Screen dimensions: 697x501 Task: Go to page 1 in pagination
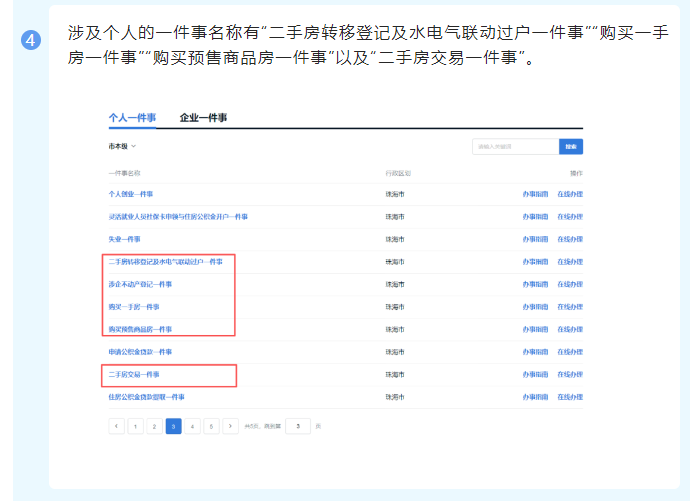point(136,426)
